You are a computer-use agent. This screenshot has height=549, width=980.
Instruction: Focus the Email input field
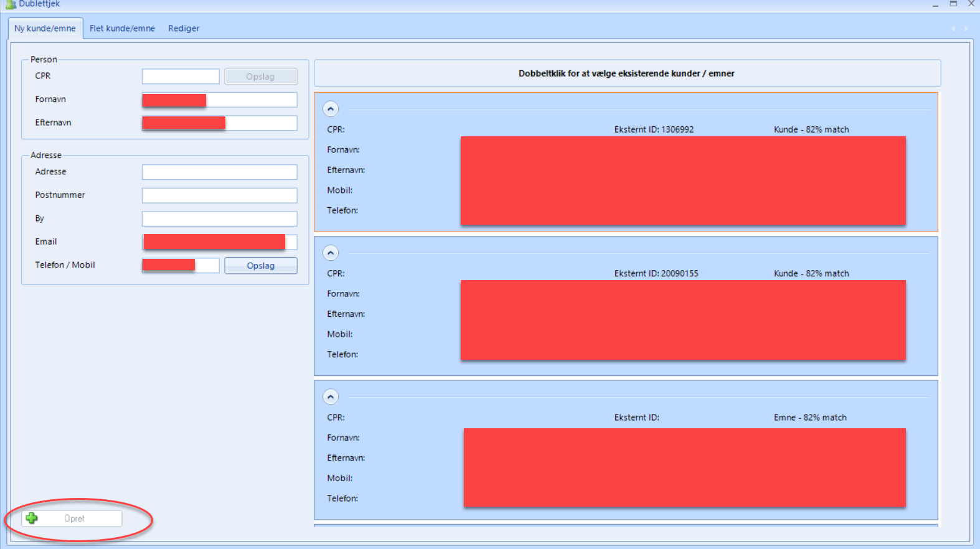pos(220,242)
